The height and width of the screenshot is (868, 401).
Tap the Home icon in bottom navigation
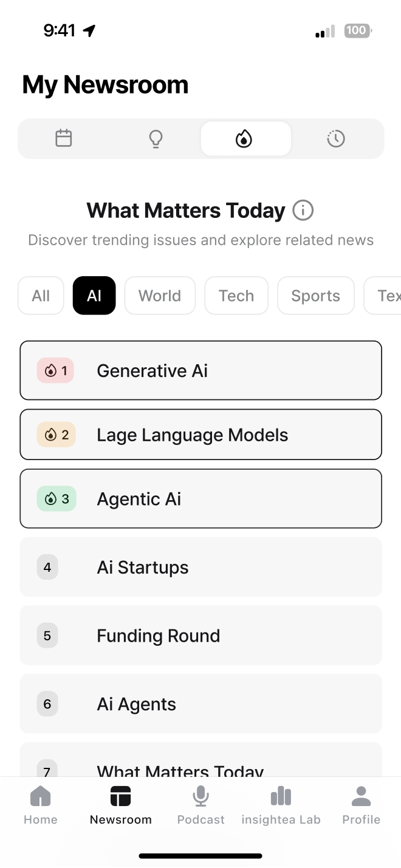40,796
